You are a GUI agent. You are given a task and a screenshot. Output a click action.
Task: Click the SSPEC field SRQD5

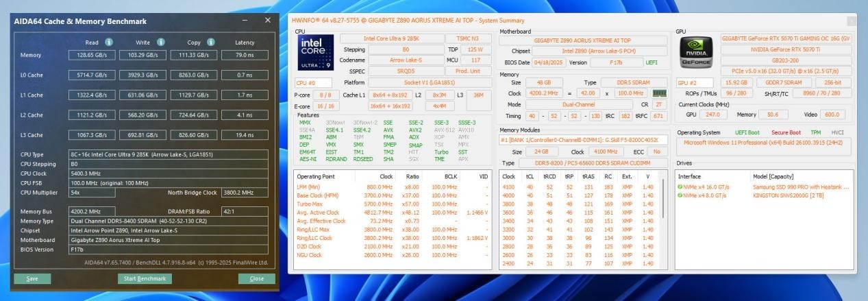coord(406,71)
